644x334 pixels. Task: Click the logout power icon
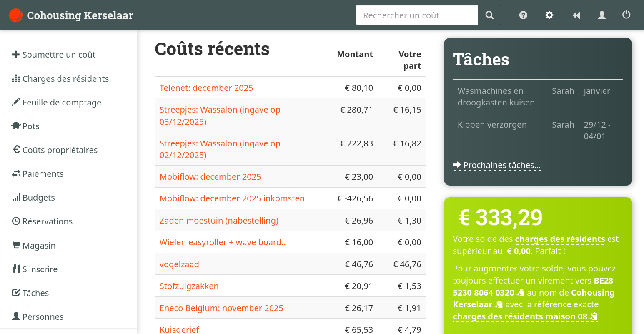626,15
